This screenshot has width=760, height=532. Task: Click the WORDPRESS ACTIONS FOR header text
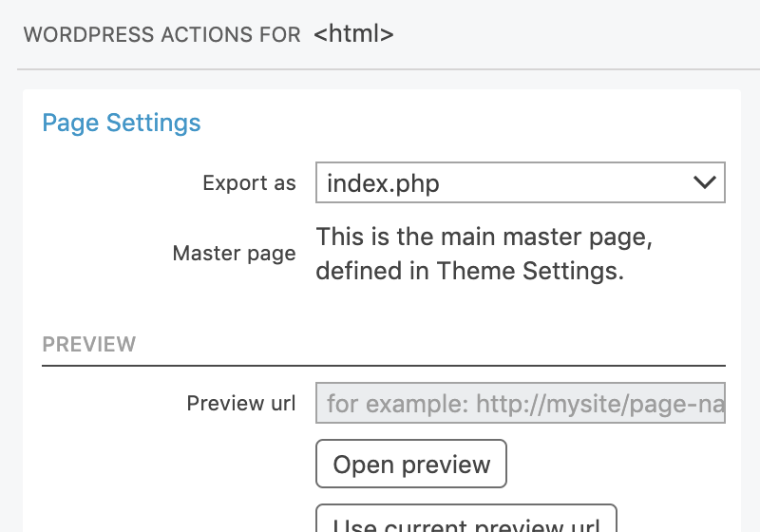pos(161,35)
